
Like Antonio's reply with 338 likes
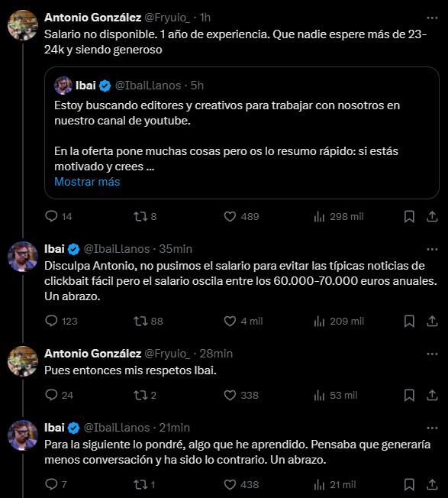click(241, 396)
